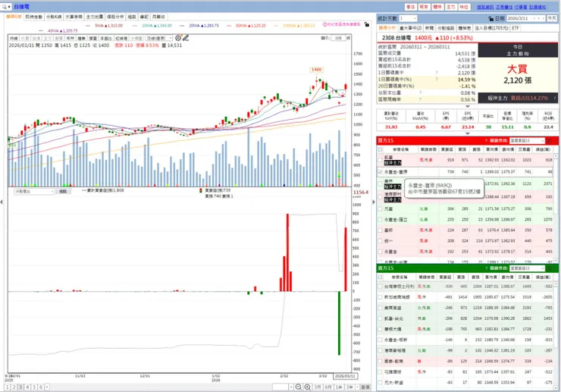Open 關鍵券商 dropdown in 買方15 header

click(x=527, y=141)
